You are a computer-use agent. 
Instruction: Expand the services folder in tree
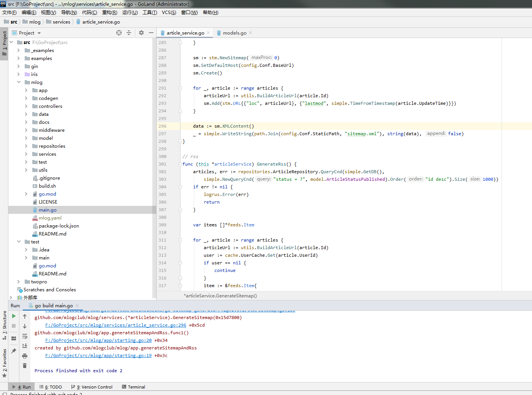point(26,154)
